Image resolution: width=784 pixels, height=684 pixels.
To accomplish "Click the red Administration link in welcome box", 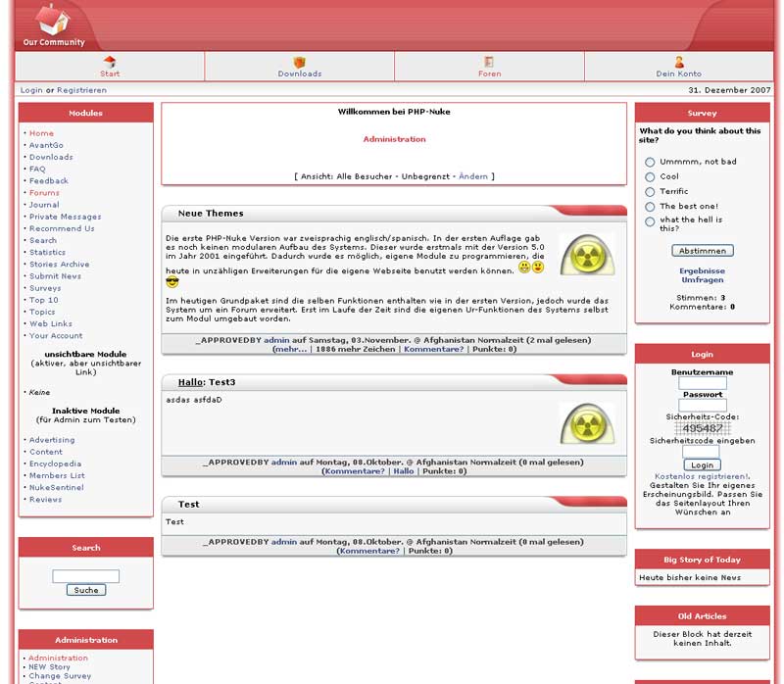I will (x=394, y=139).
